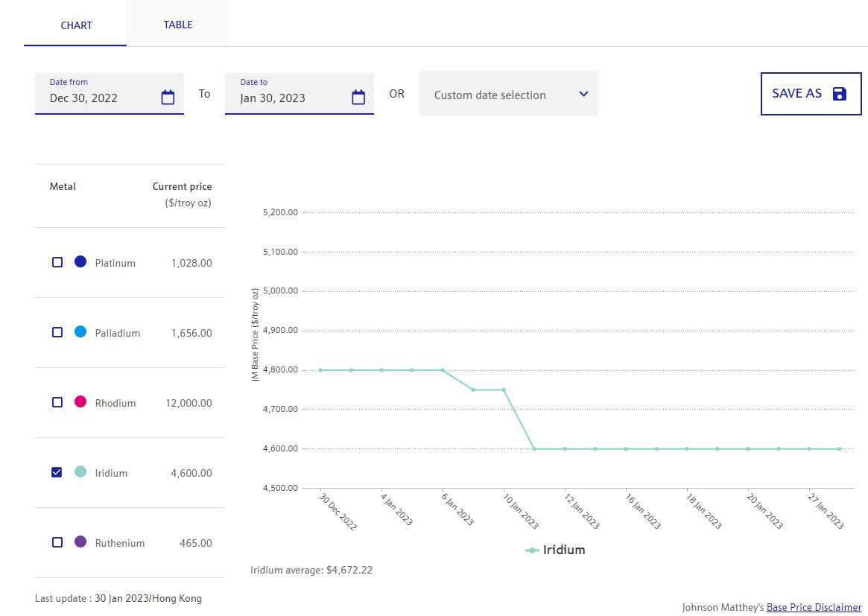Switch to the TABLE tab
Image resolution: width=868 pixels, height=616 pixels.
(x=178, y=25)
